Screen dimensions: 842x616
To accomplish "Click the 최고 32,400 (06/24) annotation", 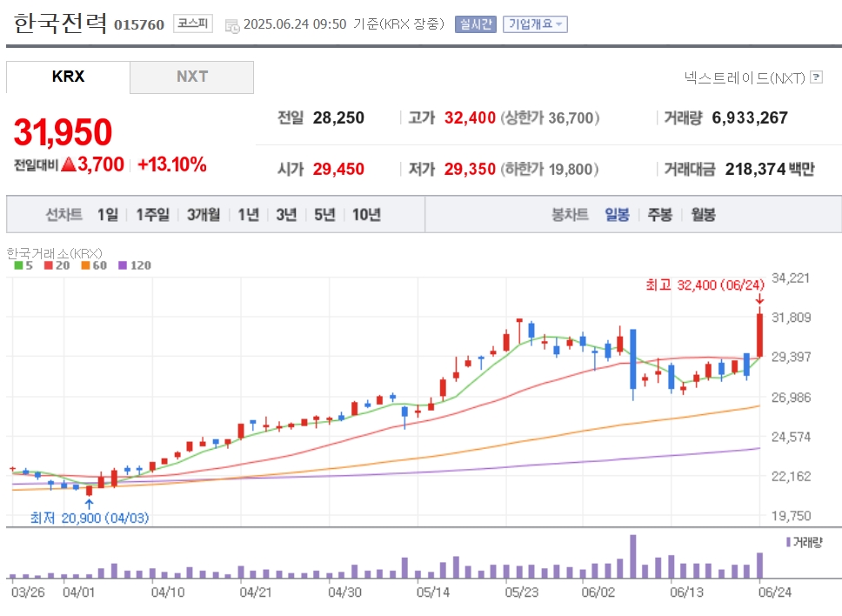I will point(705,285).
